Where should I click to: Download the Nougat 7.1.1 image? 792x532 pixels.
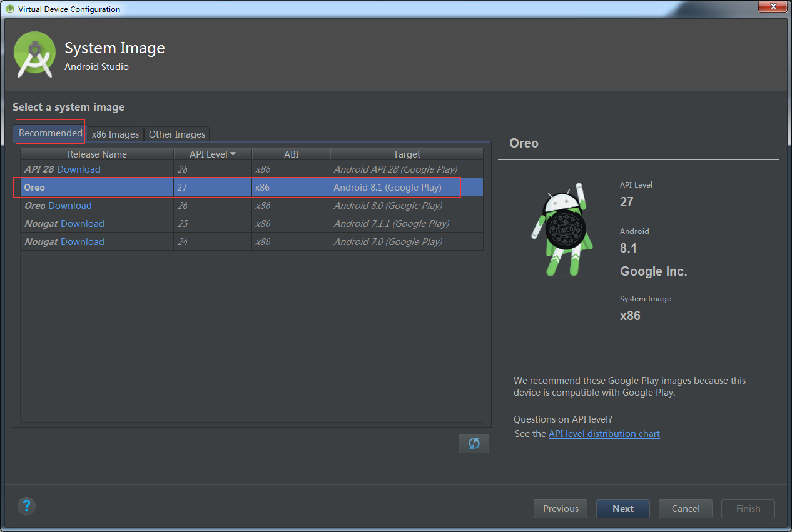(83, 223)
